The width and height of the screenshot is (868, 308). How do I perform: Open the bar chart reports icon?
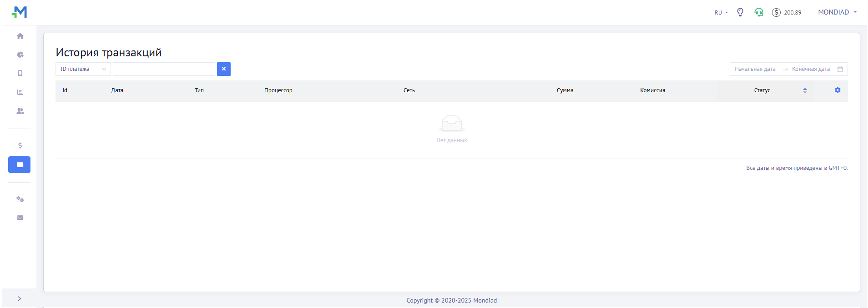[x=20, y=92]
